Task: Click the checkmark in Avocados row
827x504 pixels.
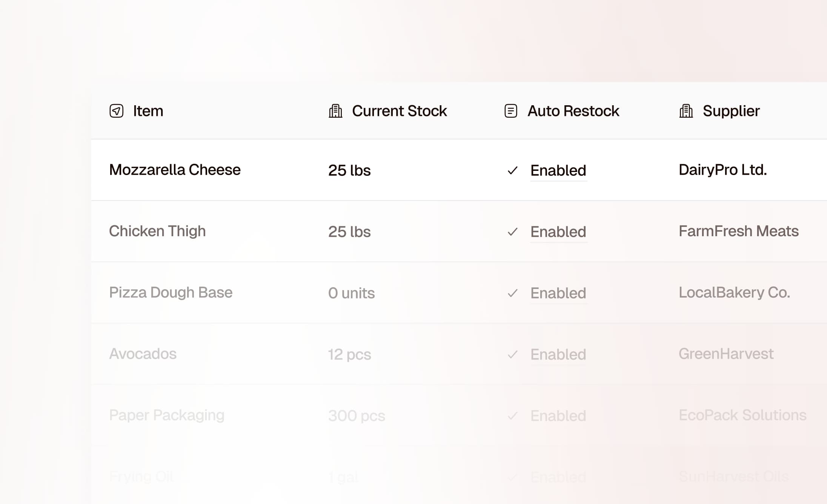Action: tap(512, 355)
